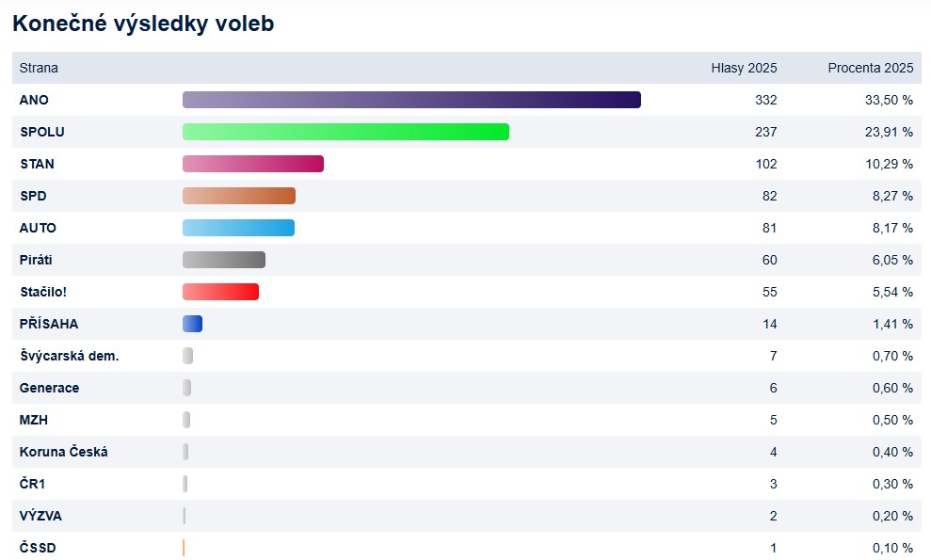Select the SPD orange-brown bar
Screen dimensions: 931x560
[239, 196]
